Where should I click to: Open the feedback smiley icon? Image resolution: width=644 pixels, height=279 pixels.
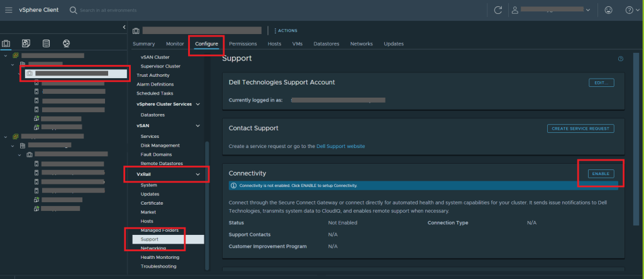tap(608, 10)
